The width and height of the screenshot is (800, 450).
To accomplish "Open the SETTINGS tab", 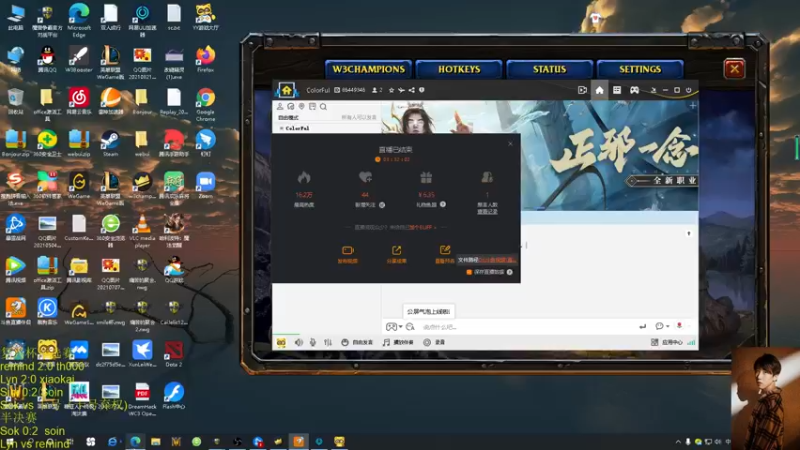I will [x=640, y=69].
